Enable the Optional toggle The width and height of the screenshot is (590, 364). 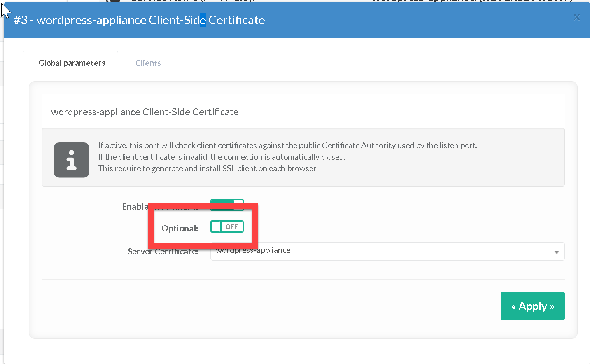[x=227, y=226]
